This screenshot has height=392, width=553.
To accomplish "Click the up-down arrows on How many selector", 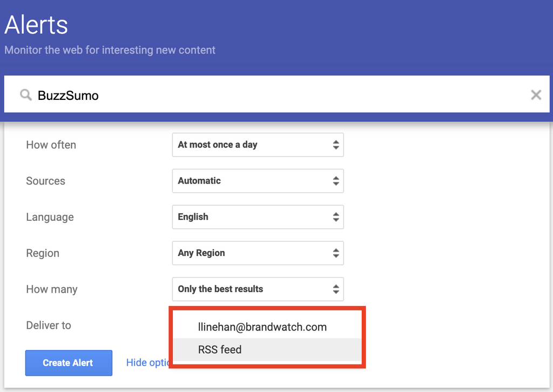I will (336, 289).
